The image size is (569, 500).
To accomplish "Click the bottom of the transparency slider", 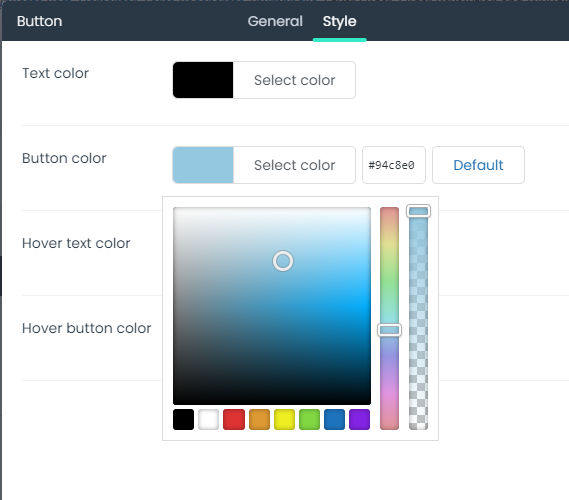I will pos(418,425).
